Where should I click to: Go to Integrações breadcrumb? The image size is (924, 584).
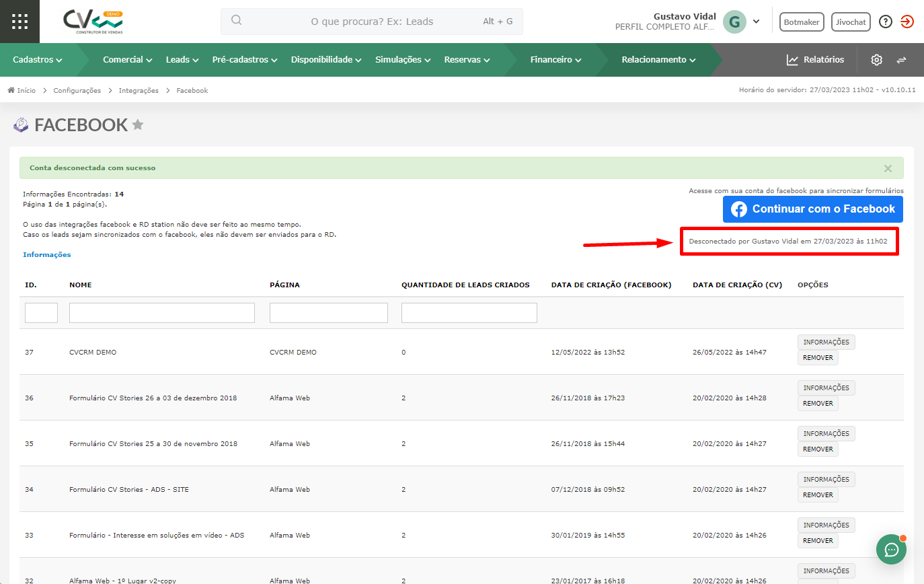pyautogui.click(x=139, y=90)
